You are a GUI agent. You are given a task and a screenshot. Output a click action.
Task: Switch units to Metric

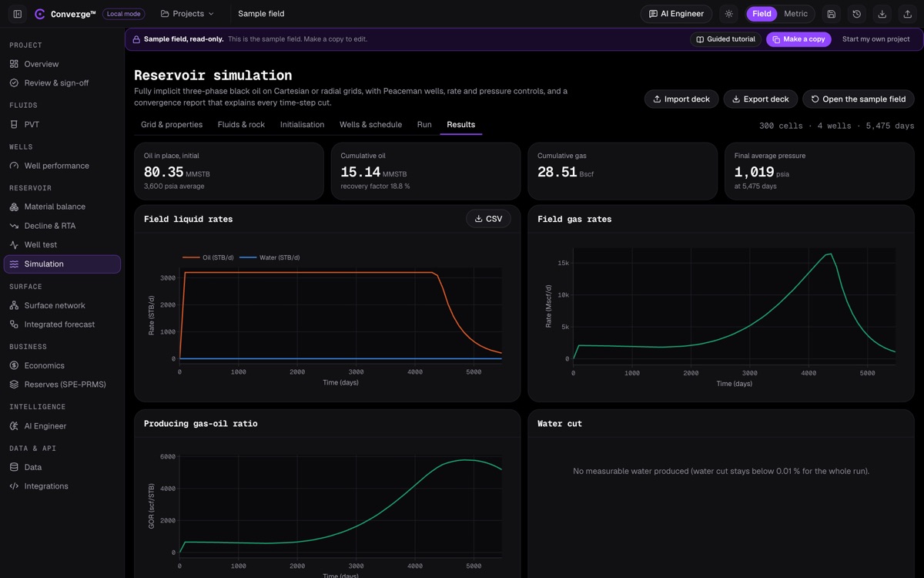[x=795, y=14]
